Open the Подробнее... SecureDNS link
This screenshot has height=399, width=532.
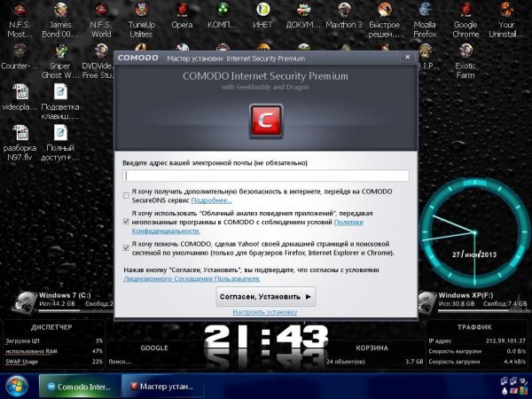pyautogui.click(x=211, y=200)
